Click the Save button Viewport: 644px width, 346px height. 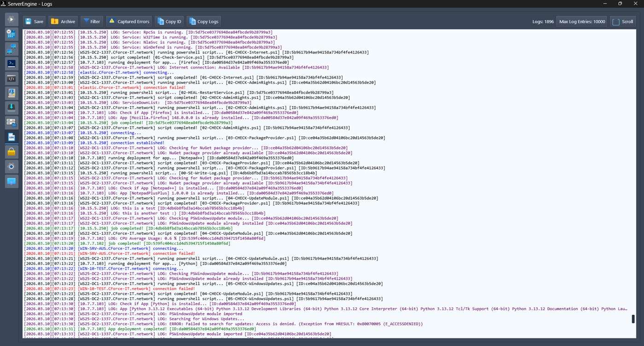35,21
